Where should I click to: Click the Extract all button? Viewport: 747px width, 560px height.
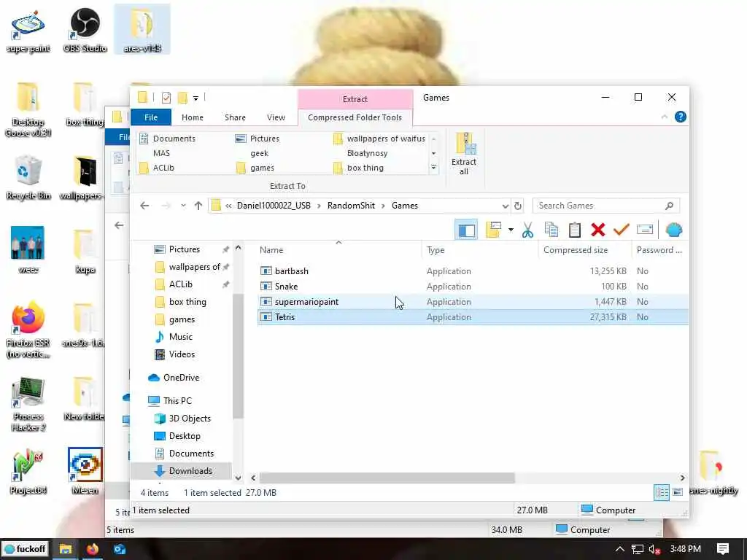tap(463, 153)
